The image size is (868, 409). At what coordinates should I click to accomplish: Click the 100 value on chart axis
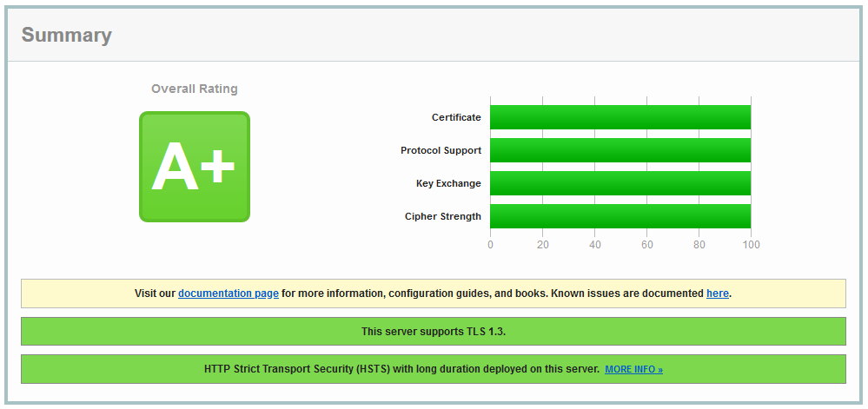(752, 245)
